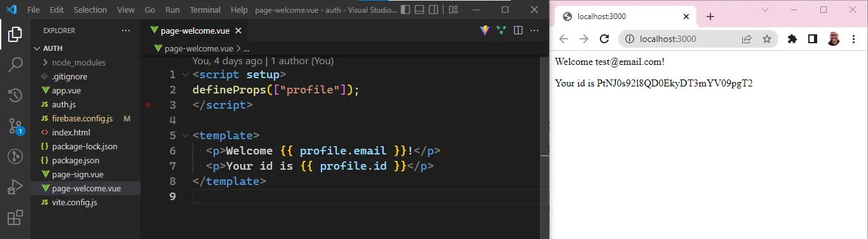Click the git graph icon in activity bar
Screen dimensions: 868x239
pyautogui.click(x=15, y=156)
